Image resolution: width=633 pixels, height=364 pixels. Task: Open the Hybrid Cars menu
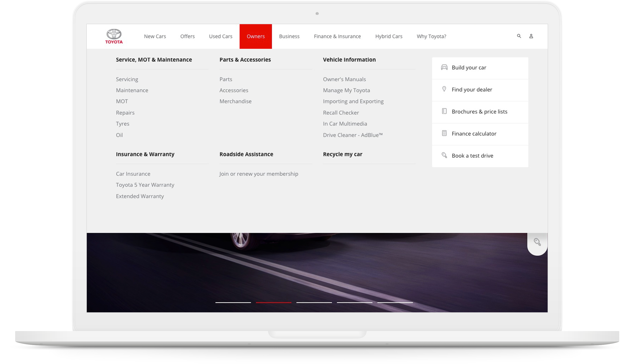(x=389, y=36)
